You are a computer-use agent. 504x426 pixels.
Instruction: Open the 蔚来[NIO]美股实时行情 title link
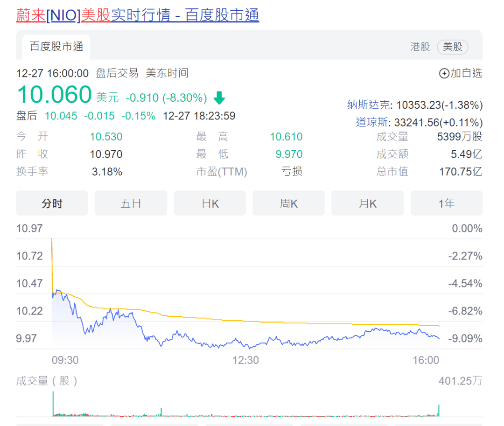138,15
